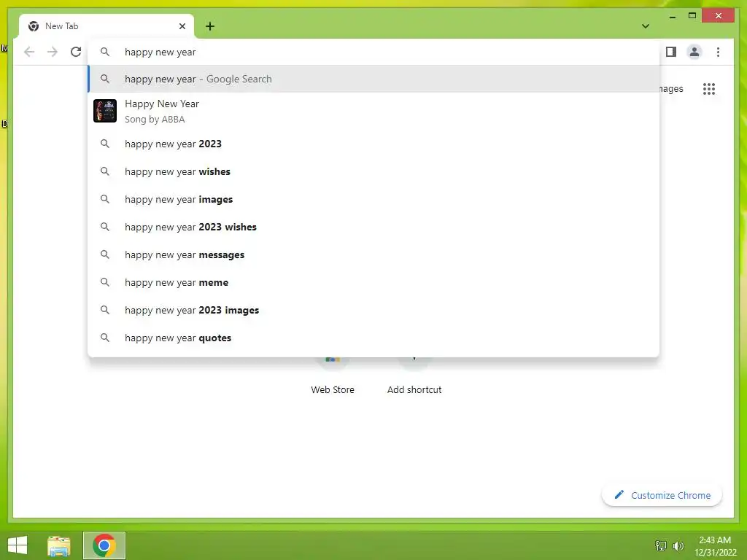Image resolution: width=747 pixels, height=560 pixels.
Task: Pick suggestion 'happy new year 2023 wishes'
Action: [374, 227]
